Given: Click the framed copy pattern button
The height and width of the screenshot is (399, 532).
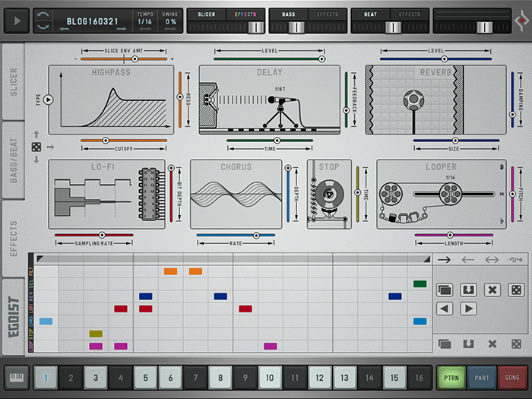Looking at the screenshot, I should point(445,290).
